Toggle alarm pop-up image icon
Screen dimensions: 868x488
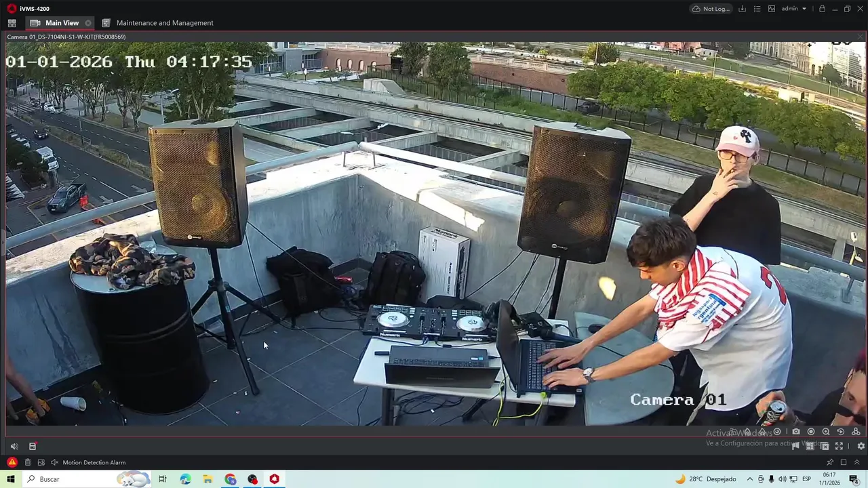(41, 462)
